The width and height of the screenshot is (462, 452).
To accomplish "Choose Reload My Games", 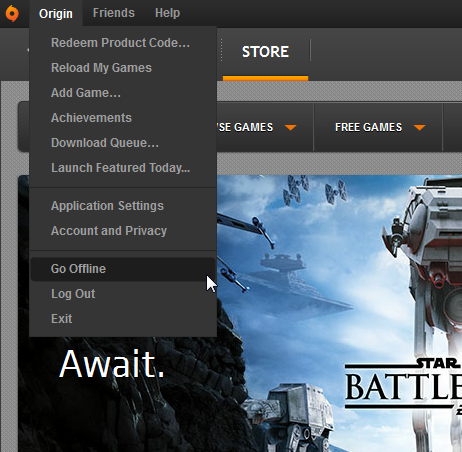I will 123,68.
